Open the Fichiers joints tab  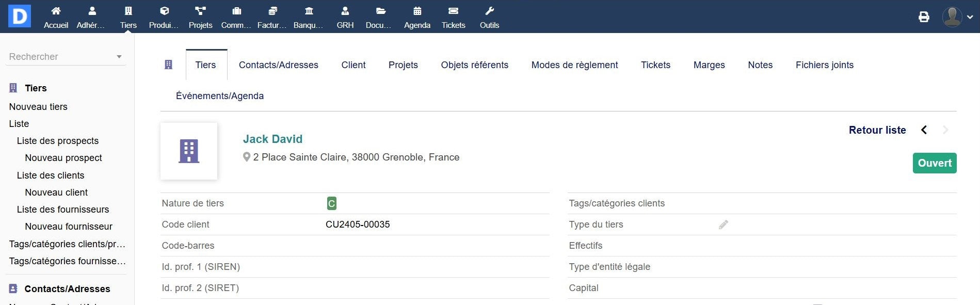click(824, 65)
